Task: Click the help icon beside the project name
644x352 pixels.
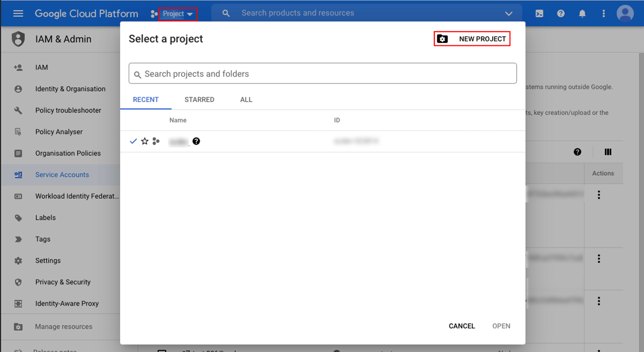Action: coord(196,141)
